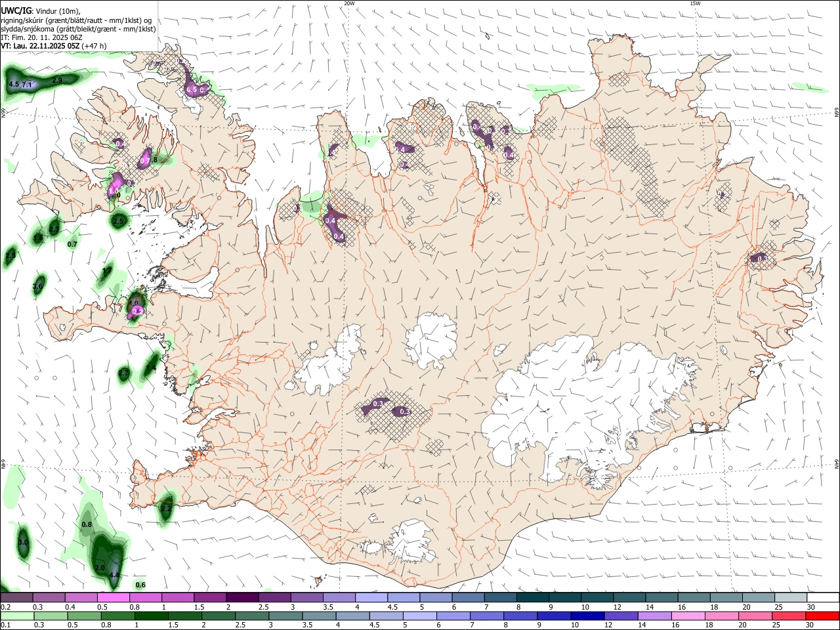Select the bright red final swatch of lower legend
This screenshot has height=630, width=840.
[x=822, y=616]
